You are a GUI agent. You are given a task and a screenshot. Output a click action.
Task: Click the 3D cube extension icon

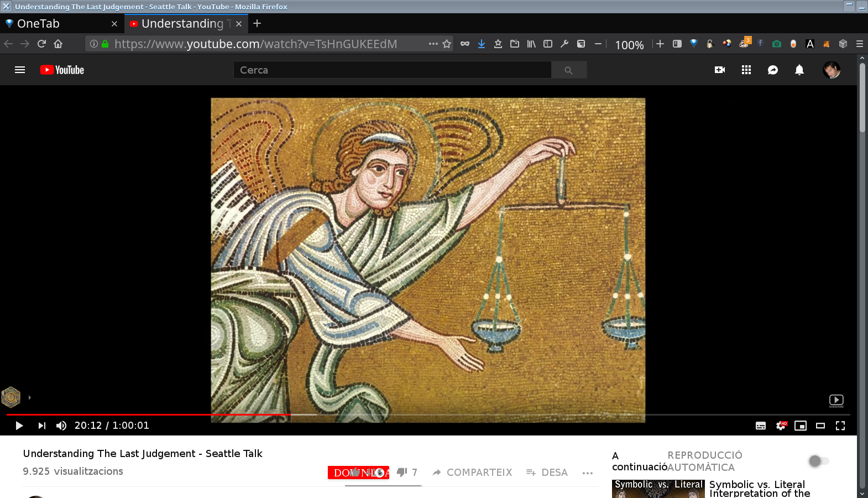click(843, 44)
